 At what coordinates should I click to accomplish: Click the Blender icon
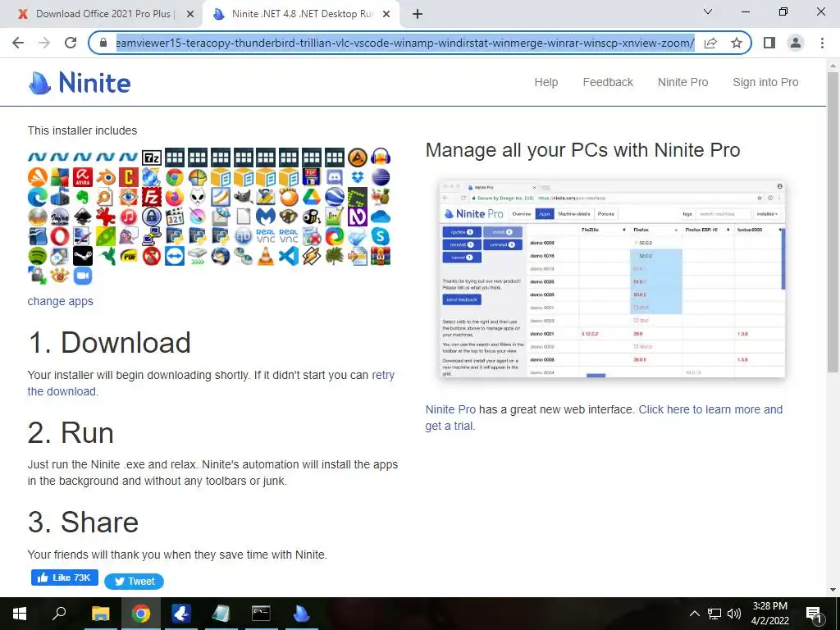106,177
